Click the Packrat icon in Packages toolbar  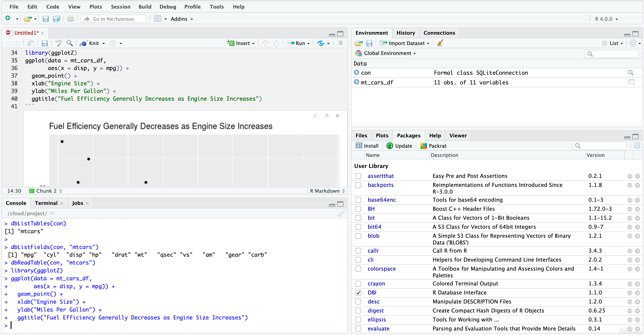tap(423, 146)
